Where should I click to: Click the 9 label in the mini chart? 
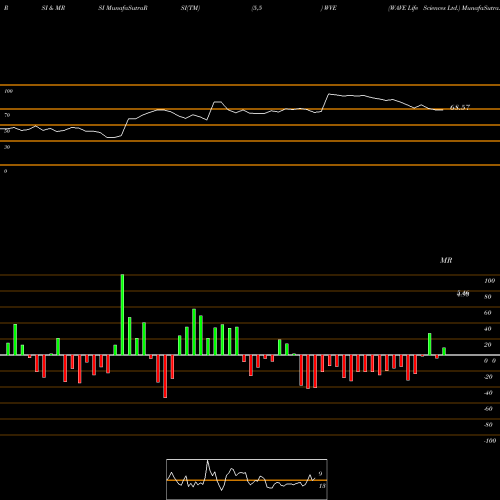(x=320, y=474)
